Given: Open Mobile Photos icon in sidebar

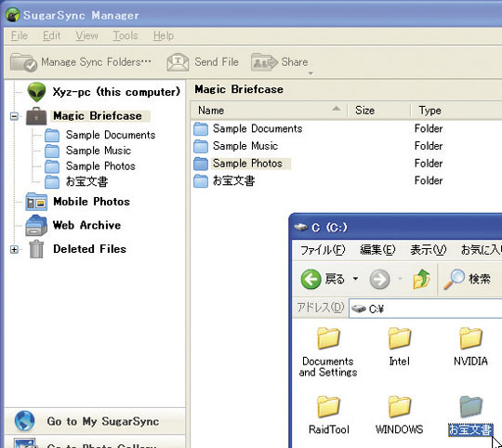Looking at the screenshot, I should click(x=36, y=202).
